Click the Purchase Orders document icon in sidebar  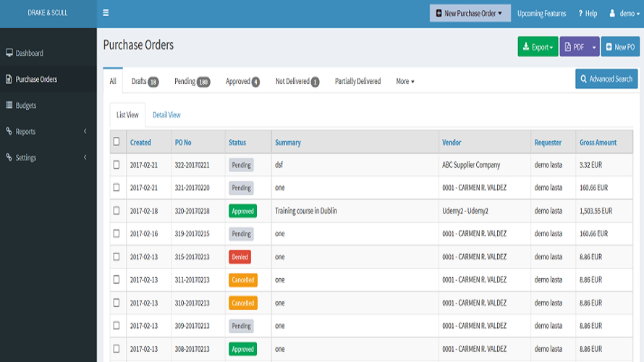(x=9, y=79)
